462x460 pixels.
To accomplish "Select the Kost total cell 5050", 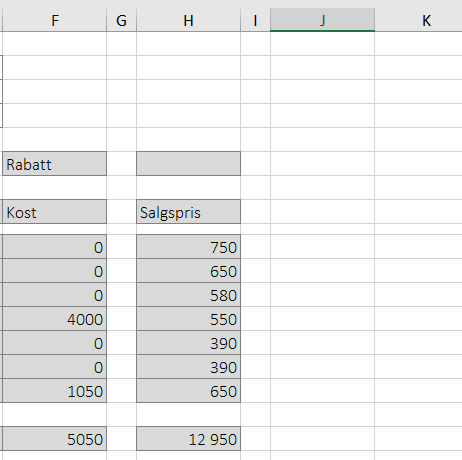I will pyautogui.click(x=55, y=439).
